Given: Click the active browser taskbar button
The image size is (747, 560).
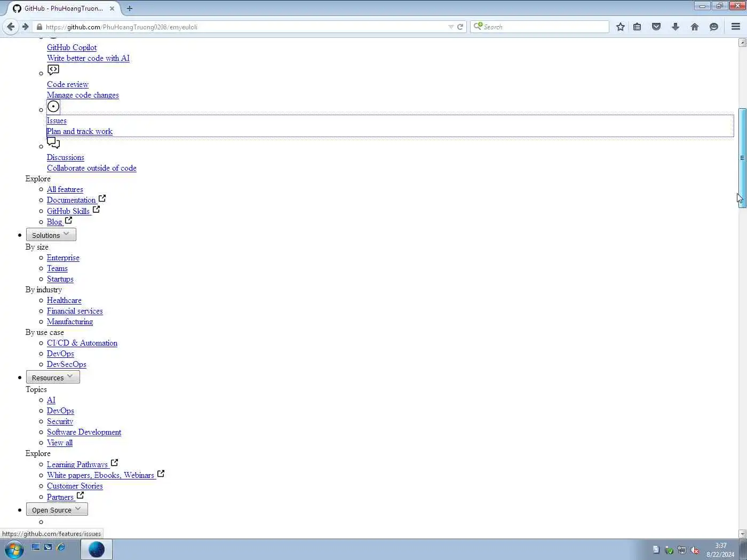Looking at the screenshot, I should pos(97,549).
